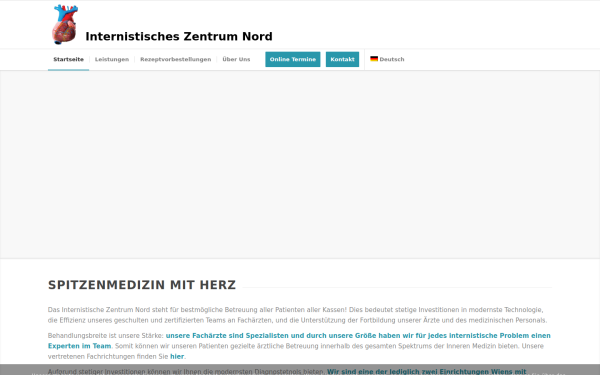Click the Internistisches Zentrum Nord title
The height and width of the screenshot is (375, 600).
click(179, 36)
